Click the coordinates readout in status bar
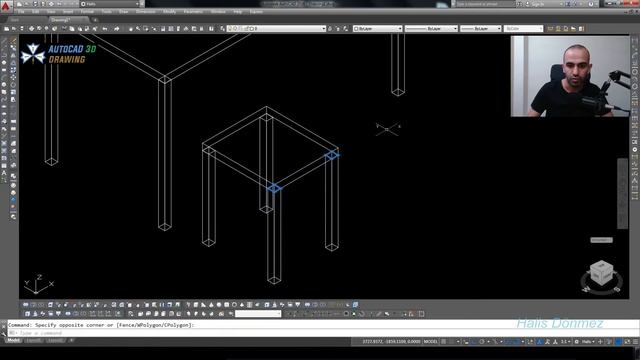The image size is (640, 360). [390, 342]
